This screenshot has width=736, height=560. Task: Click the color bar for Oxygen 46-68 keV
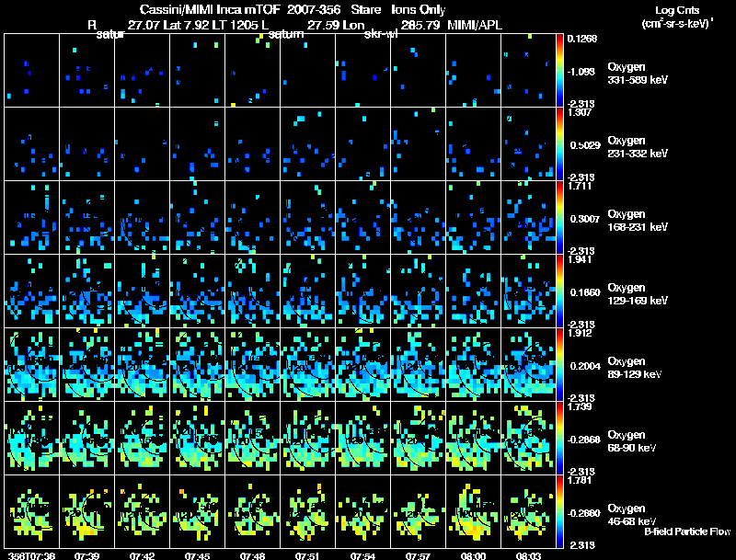click(560, 512)
